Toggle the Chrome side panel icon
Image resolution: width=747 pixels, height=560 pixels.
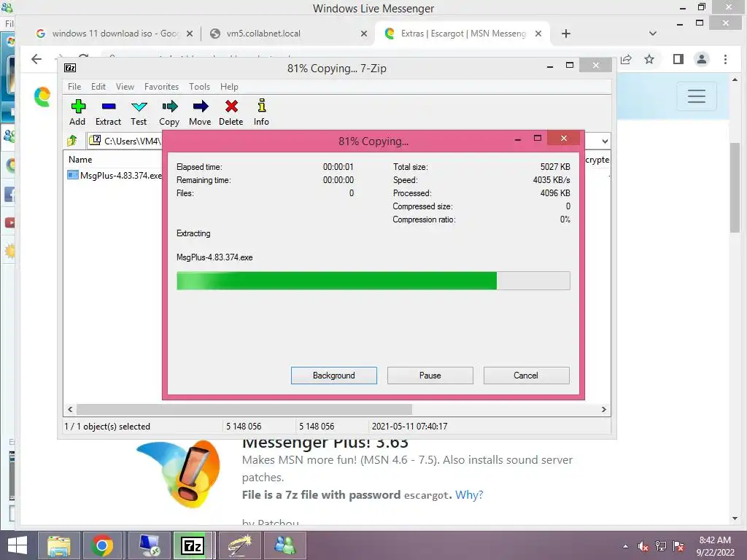coord(678,59)
